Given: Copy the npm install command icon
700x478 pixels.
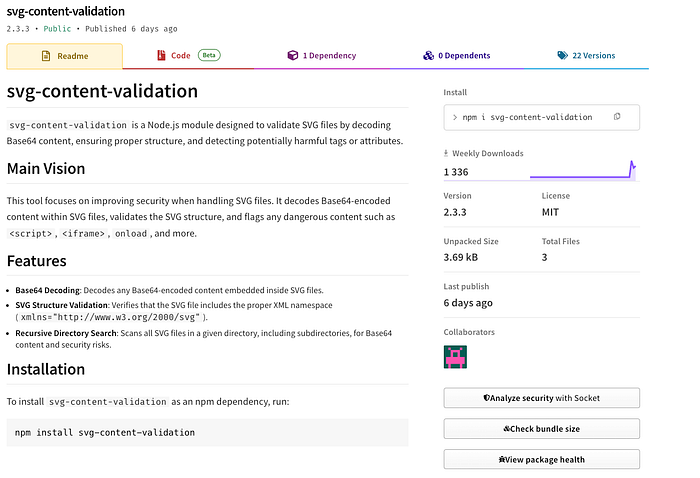Looking at the screenshot, I should coord(617,116).
